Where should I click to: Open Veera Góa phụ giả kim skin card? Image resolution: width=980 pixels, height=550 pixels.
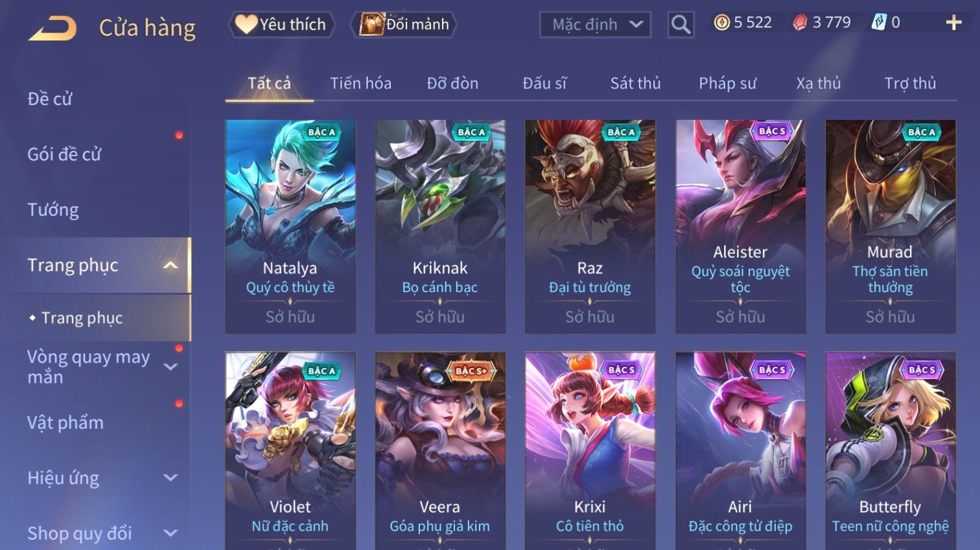(x=440, y=450)
